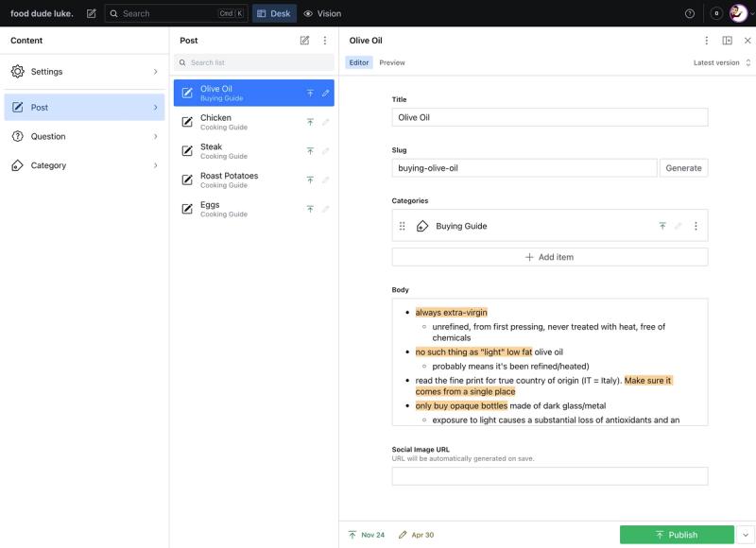
Task: Click the Generate slug button
Action: coord(683,168)
